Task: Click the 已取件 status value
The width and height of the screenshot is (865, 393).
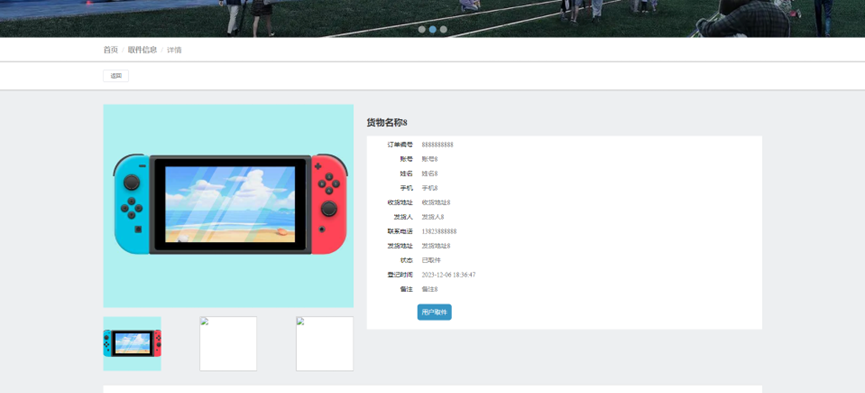Action: [x=431, y=260]
